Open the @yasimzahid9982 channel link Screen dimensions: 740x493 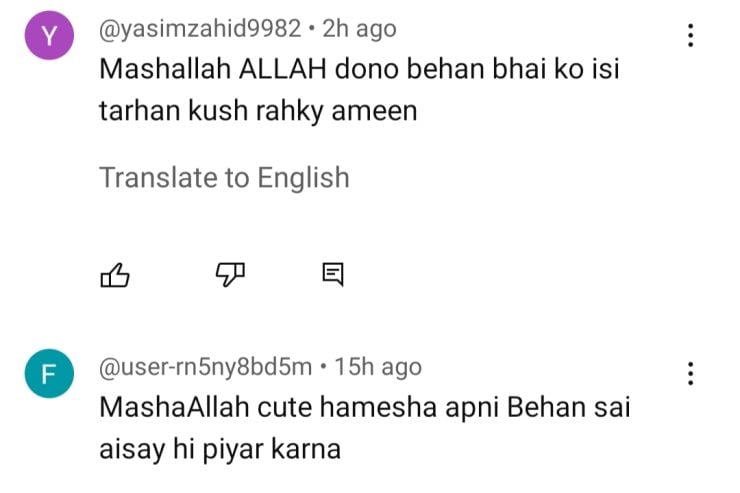coord(199,30)
